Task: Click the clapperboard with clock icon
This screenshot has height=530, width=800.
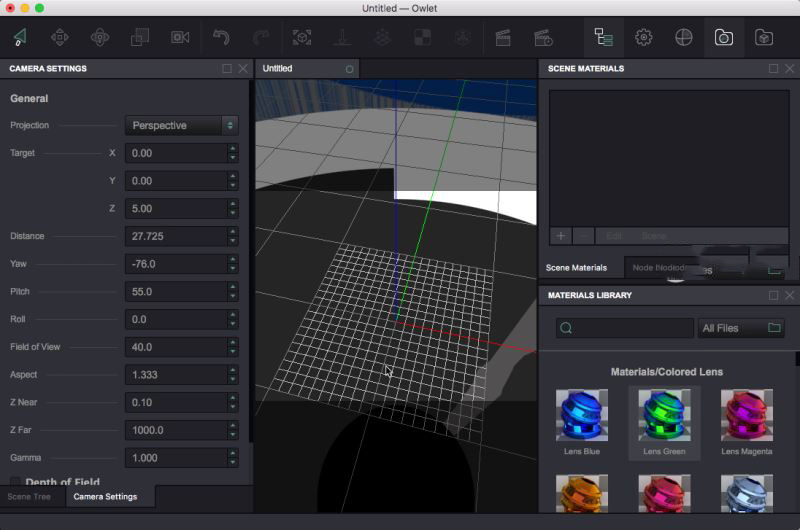Action: [x=543, y=38]
